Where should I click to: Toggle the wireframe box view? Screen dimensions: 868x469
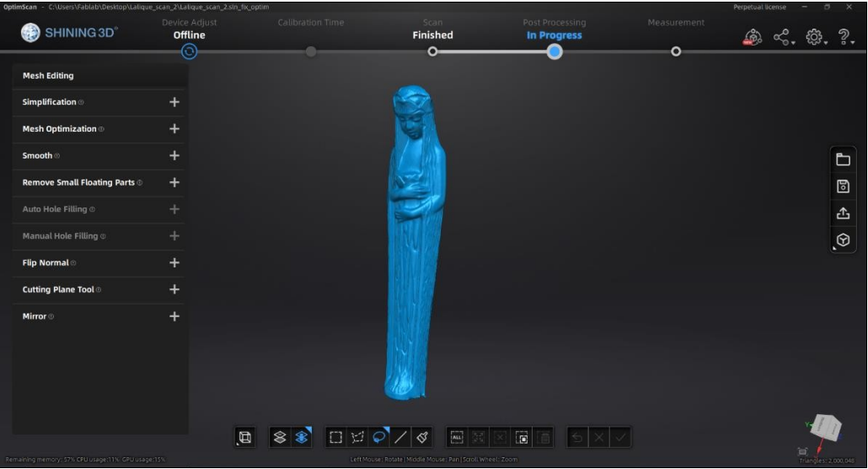click(245, 437)
